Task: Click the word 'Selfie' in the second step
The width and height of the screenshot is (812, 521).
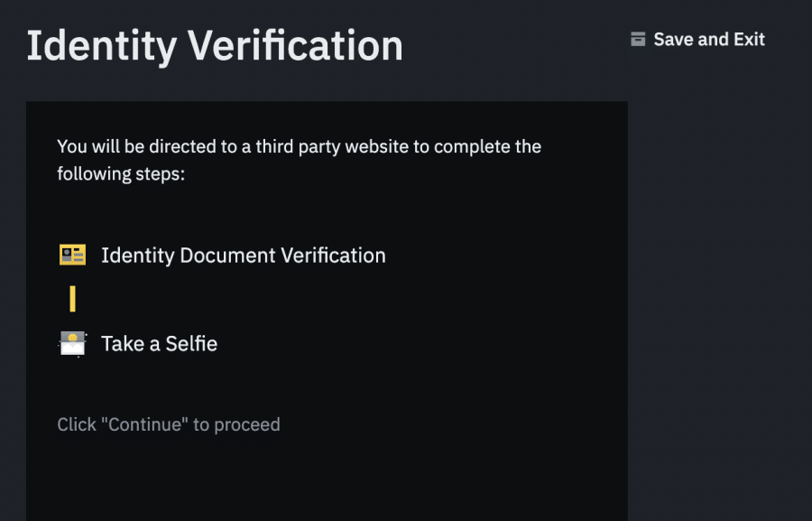Action: pos(190,344)
